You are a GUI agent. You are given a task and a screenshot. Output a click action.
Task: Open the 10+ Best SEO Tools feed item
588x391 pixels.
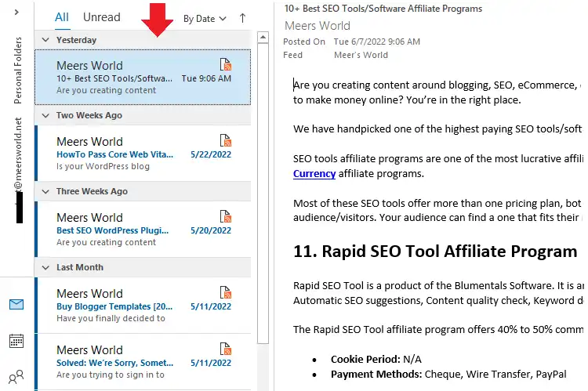click(x=143, y=78)
